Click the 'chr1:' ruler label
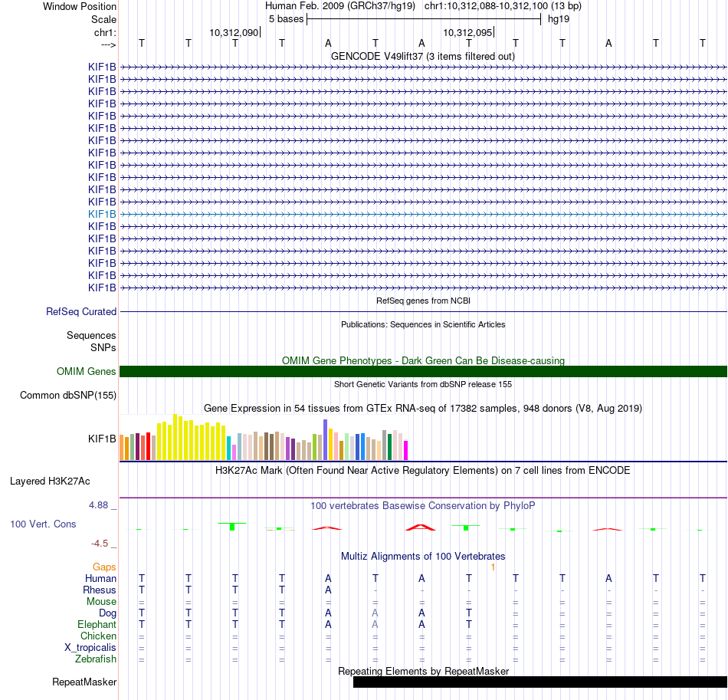Screen dimensions: 728x700 pyautogui.click(x=105, y=32)
